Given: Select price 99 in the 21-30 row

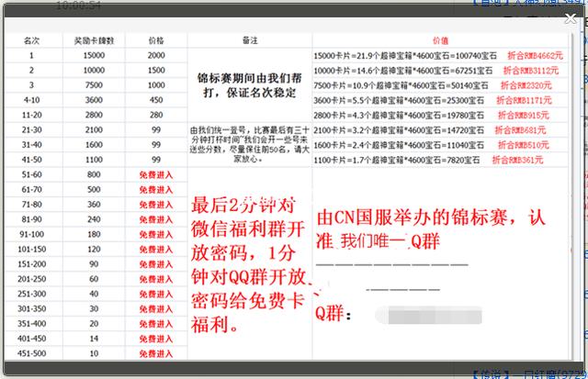Looking at the screenshot, I should coord(156,130).
